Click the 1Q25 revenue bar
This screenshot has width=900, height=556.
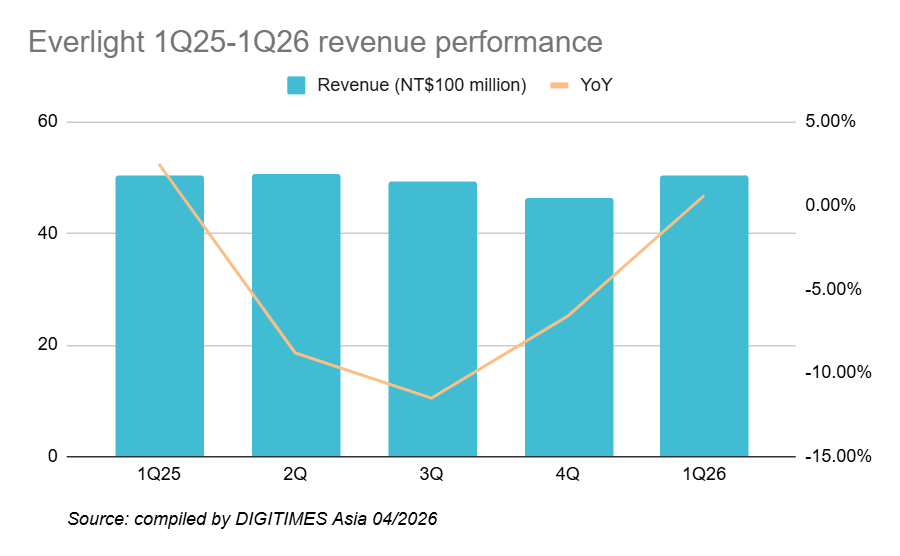pyautogui.click(x=159, y=320)
